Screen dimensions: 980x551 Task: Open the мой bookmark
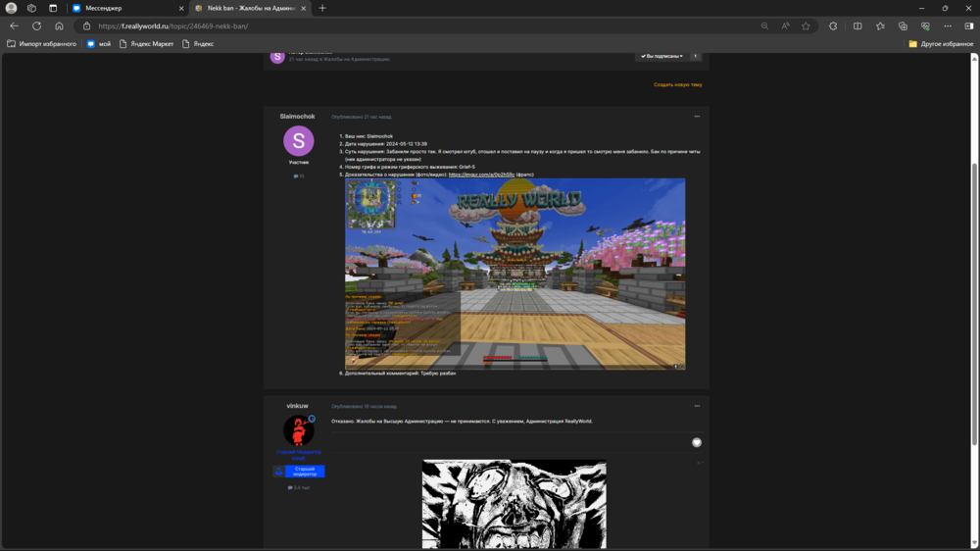point(99,44)
